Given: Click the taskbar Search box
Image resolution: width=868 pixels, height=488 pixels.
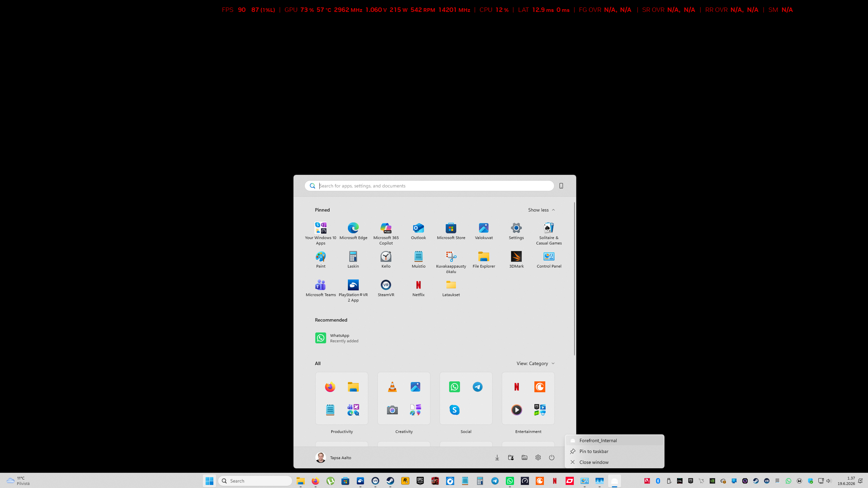Looking at the screenshot, I should pyautogui.click(x=255, y=481).
